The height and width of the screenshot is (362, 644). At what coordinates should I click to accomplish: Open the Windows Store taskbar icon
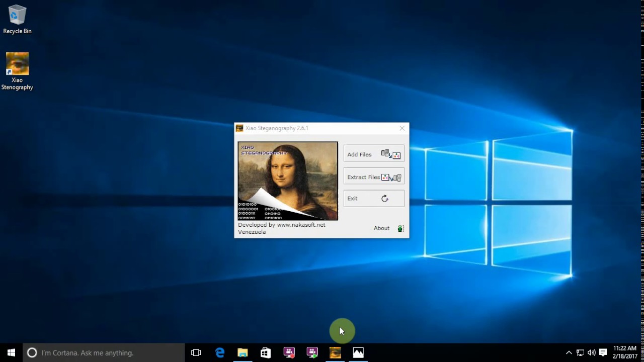tap(266, 352)
